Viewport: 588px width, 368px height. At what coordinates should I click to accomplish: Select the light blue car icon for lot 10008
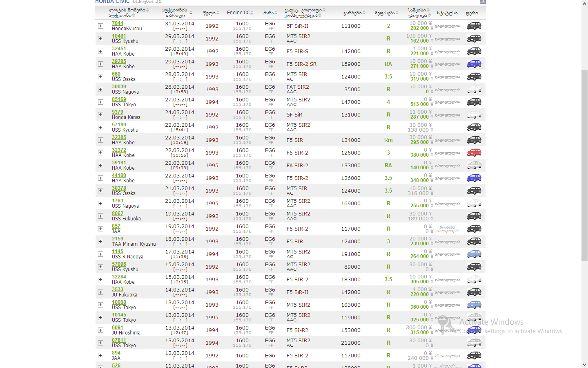click(x=474, y=305)
